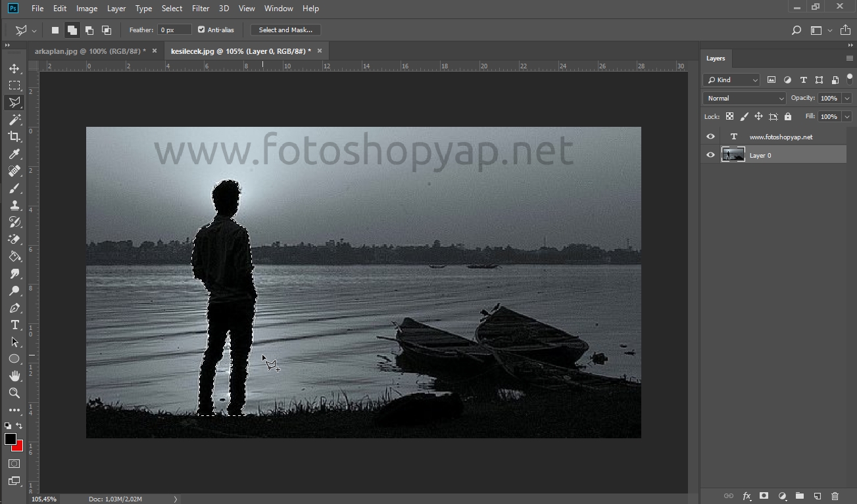Select the Paint Bucket tool

(14, 256)
